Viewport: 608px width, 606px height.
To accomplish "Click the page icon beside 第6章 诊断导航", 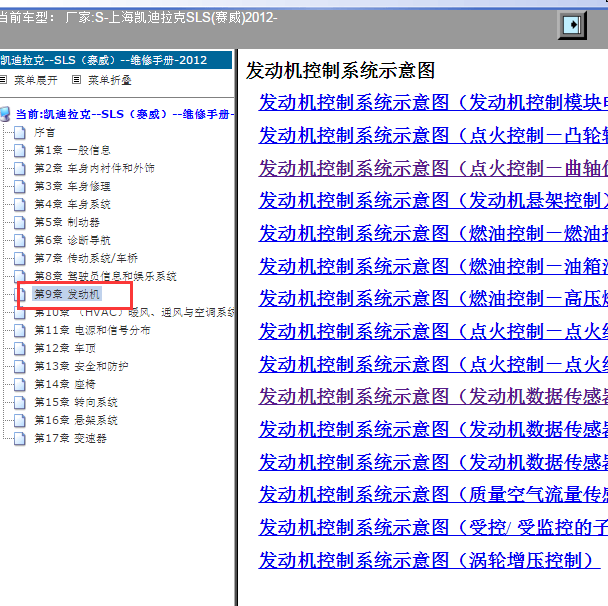I will [19, 240].
